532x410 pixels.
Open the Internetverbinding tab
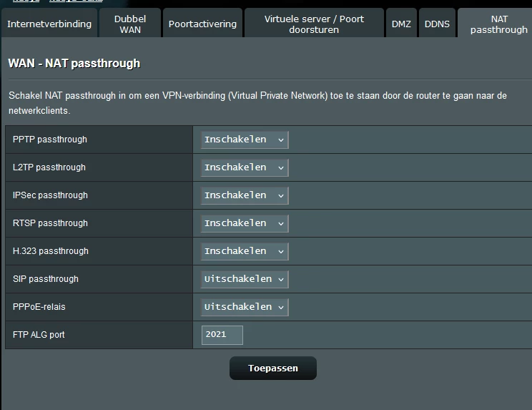tap(49, 24)
